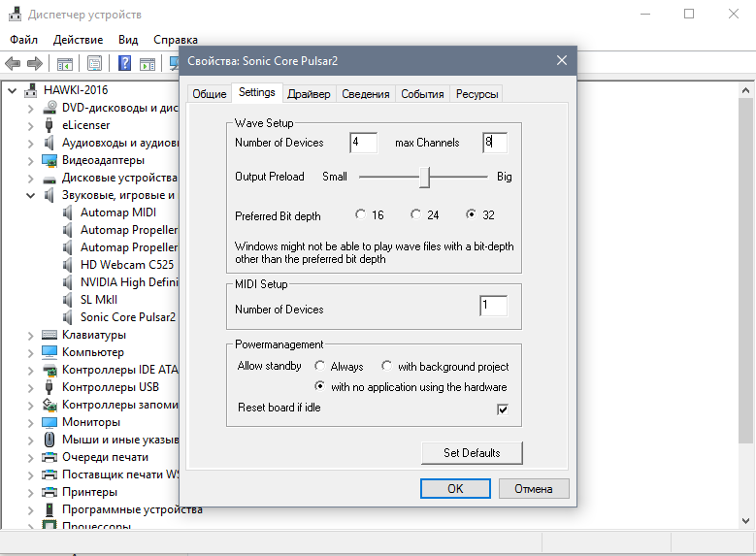The width and height of the screenshot is (756, 556).
Task: Select the HD Webcam C525 device icon
Action: 68,265
